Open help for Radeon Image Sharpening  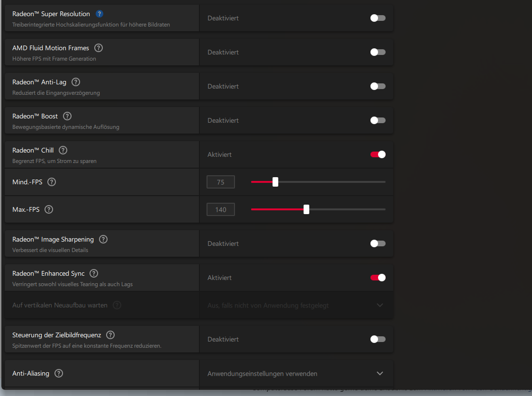103,239
